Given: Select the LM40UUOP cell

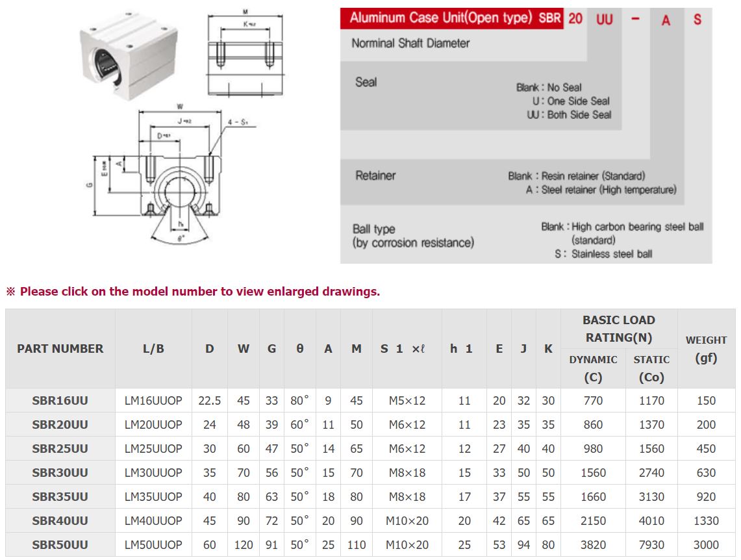Looking at the screenshot, I should (153, 521).
